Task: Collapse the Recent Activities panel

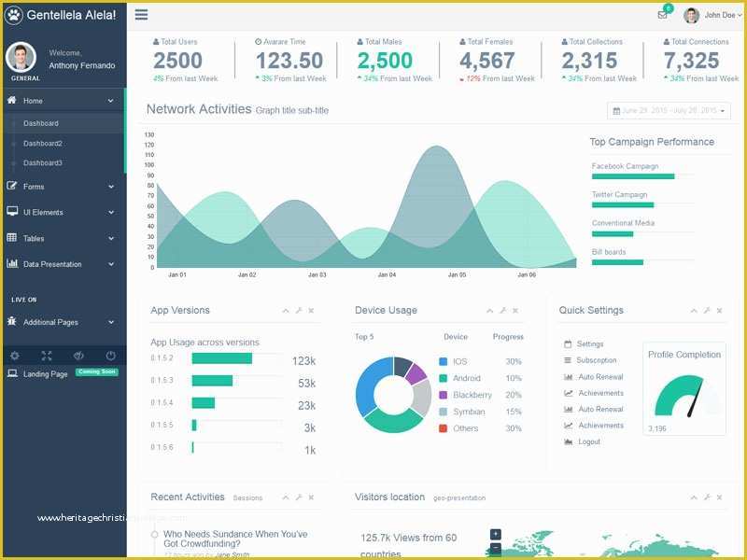Action: [x=286, y=497]
